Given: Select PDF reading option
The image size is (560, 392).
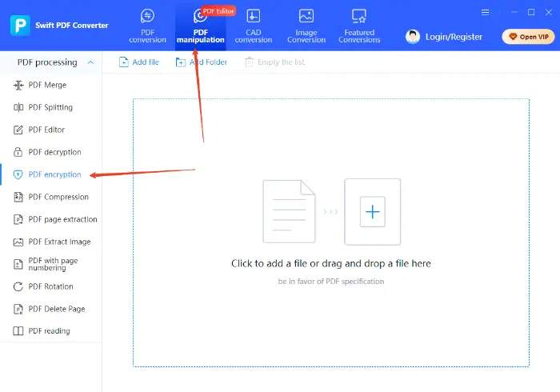Looking at the screenshot, I should [50, 331].
